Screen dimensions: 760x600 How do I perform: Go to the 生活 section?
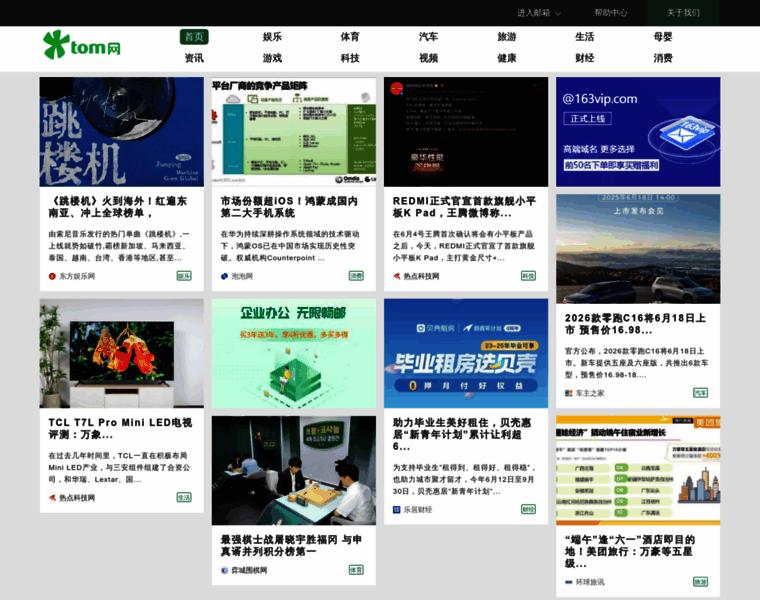(585, 37)
